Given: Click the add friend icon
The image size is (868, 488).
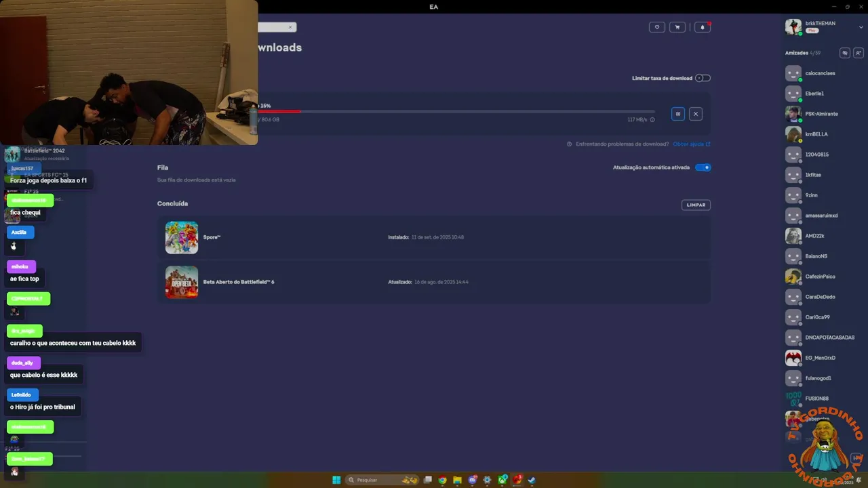Looking at the screenshot, I should [x=859, y=53].
